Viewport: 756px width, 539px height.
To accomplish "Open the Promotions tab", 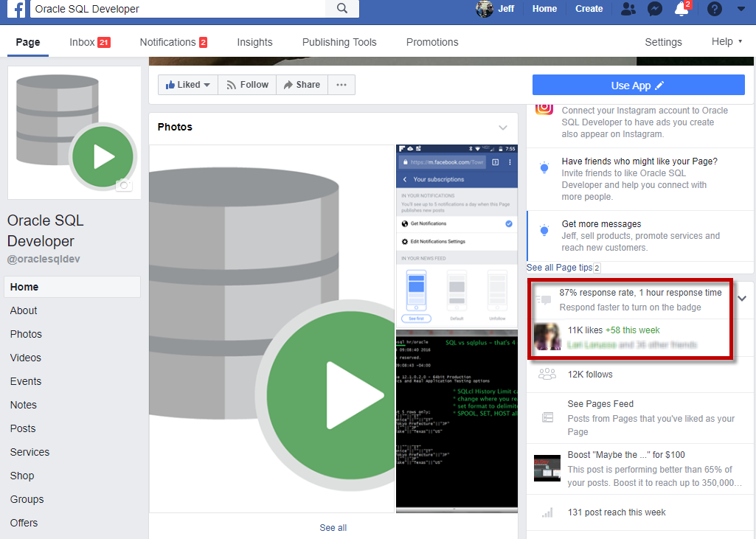I will (432, 43).
